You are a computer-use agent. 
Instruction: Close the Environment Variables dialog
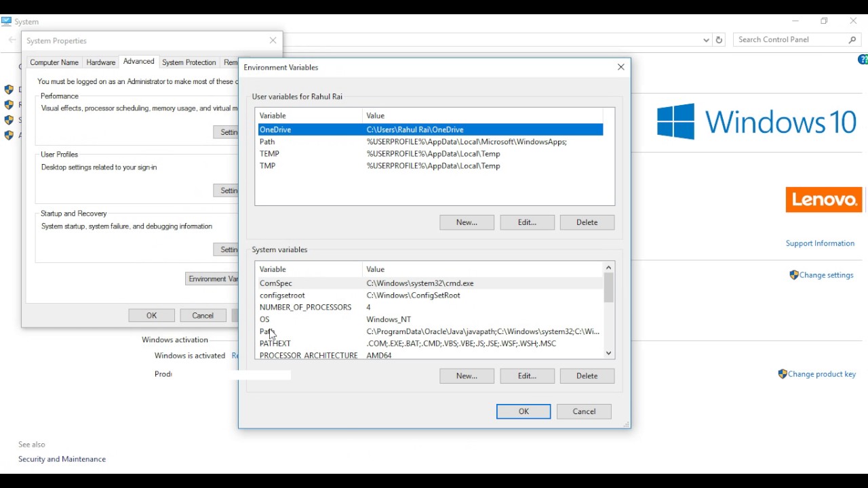620,67
